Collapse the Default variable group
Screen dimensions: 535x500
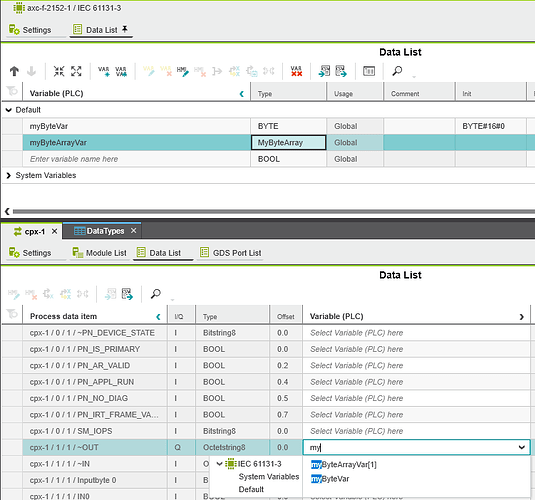(9, 110)
